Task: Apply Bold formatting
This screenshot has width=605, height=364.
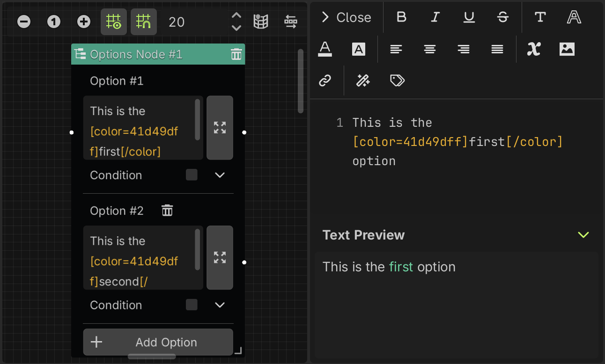Action: click(x=401, y=17)
